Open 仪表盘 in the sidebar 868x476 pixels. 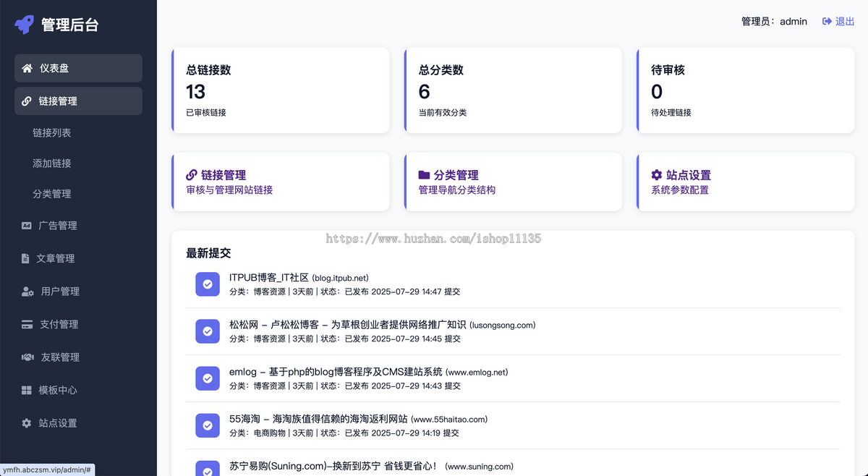[x=78, y=68]
